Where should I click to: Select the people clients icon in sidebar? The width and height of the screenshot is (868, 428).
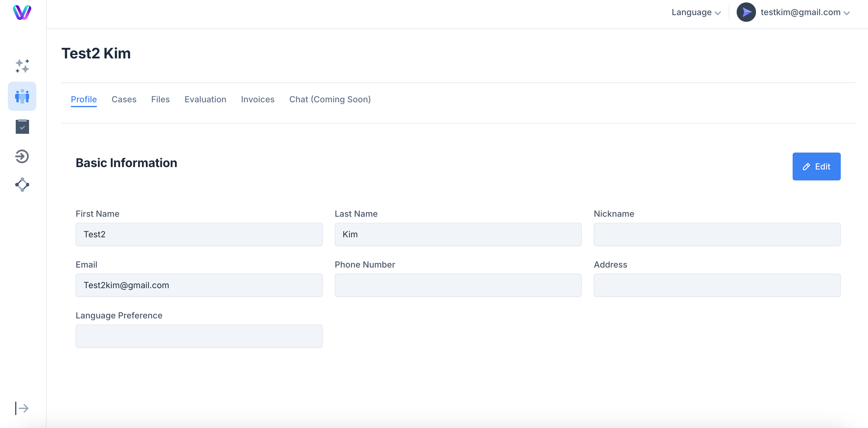click(22, 96)
